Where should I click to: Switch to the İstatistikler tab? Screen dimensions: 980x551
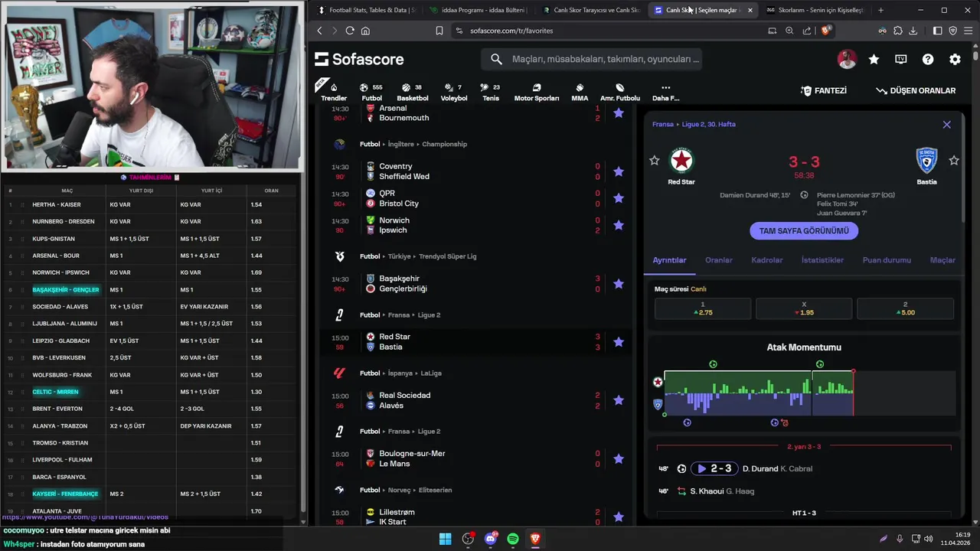(822, 260)
